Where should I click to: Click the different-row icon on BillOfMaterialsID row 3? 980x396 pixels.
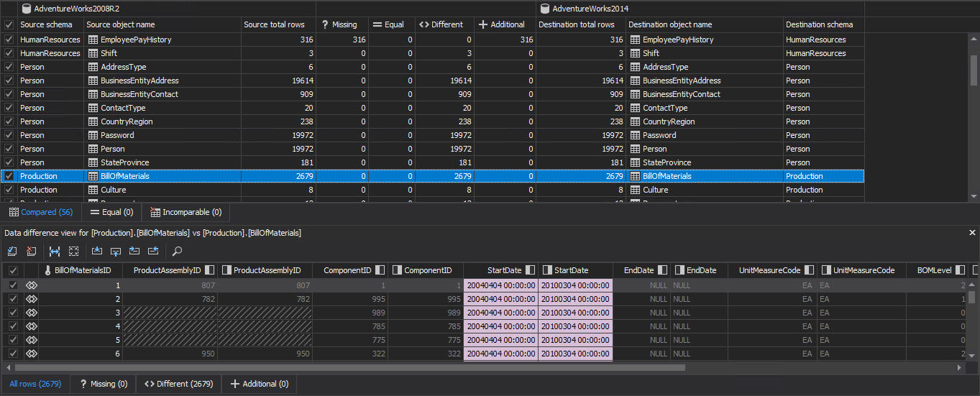tap(32, 313)
